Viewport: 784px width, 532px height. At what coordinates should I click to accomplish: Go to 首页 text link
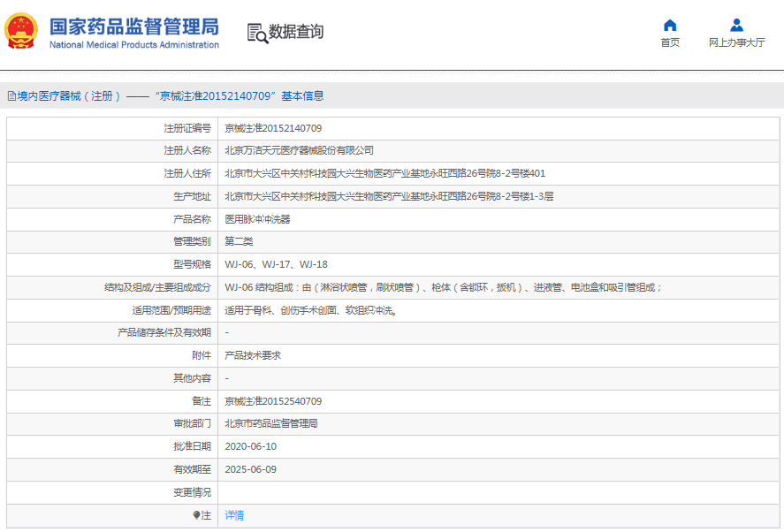[670, 42]
